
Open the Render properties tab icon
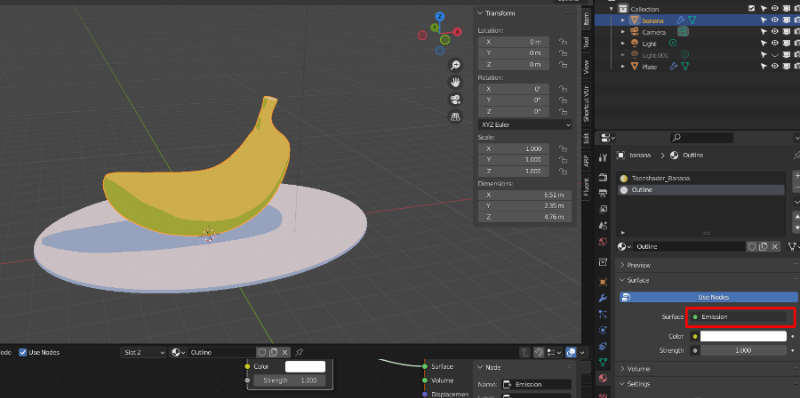tap(603, 177)
